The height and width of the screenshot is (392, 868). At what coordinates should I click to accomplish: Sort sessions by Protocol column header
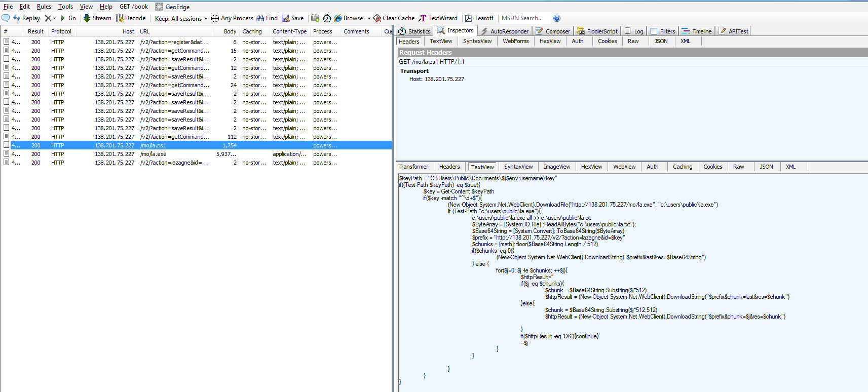[61, 31]
